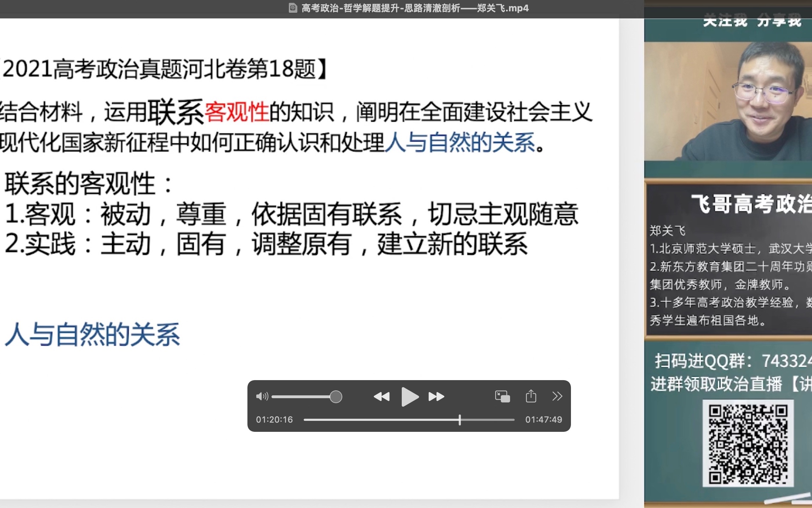Seek on the video timeline track
The width and height of the screenshot is (812, 508).
click(409, 420)
